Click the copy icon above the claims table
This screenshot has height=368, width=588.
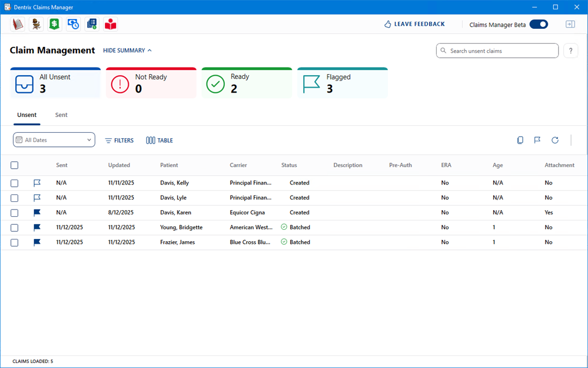click(520, 140)
